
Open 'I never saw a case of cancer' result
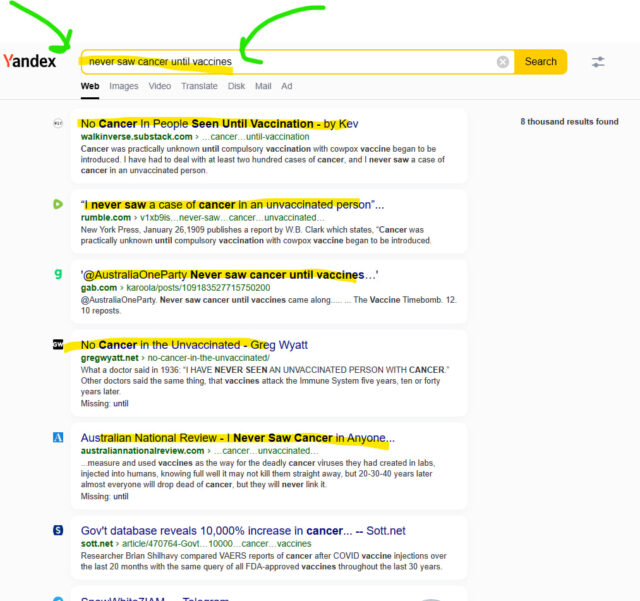[x=232, y=205]
